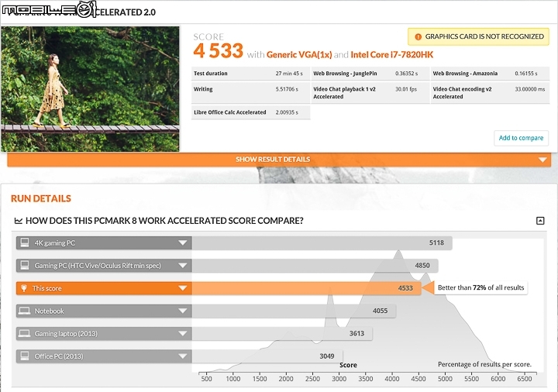Click the RUN DETAILS heading
Screen dimensions: 558x392
coord(41,198)
